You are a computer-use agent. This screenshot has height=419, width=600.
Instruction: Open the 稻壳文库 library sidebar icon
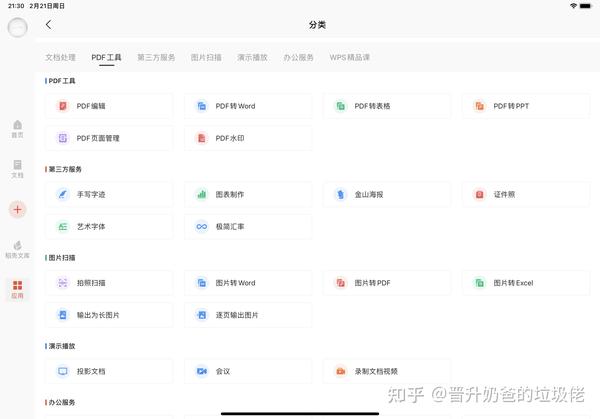click(x=17, y=249)
